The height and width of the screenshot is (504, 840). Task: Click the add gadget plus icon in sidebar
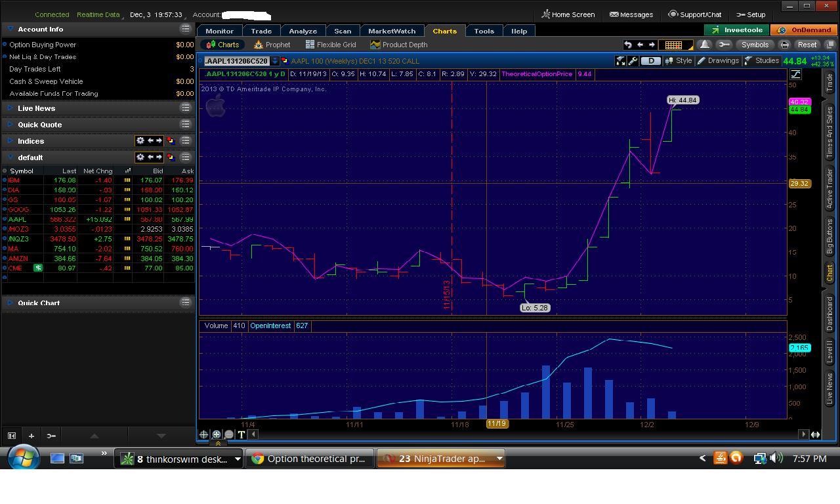(31, 436)
